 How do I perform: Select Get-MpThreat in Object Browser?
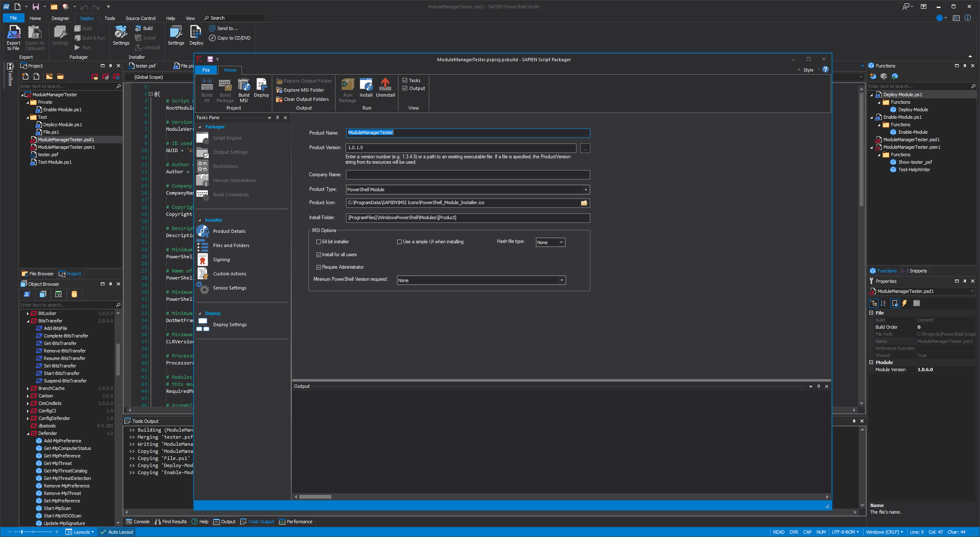point(57,463)
